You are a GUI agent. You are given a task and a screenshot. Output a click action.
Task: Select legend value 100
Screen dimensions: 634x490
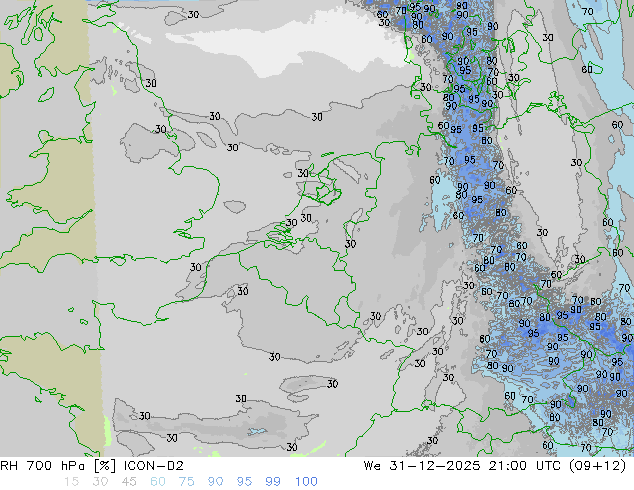point(306,482)
